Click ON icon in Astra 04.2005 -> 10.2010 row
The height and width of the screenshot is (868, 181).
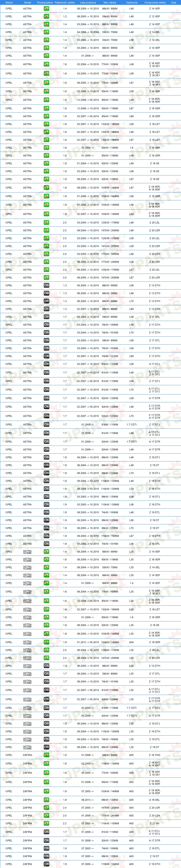46,285
